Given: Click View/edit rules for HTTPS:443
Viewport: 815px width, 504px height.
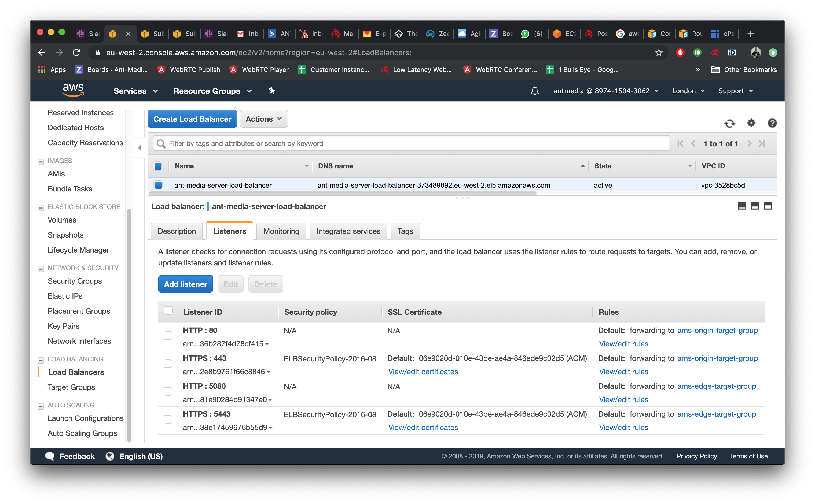Looking at the screenshot, I should 623,371.
